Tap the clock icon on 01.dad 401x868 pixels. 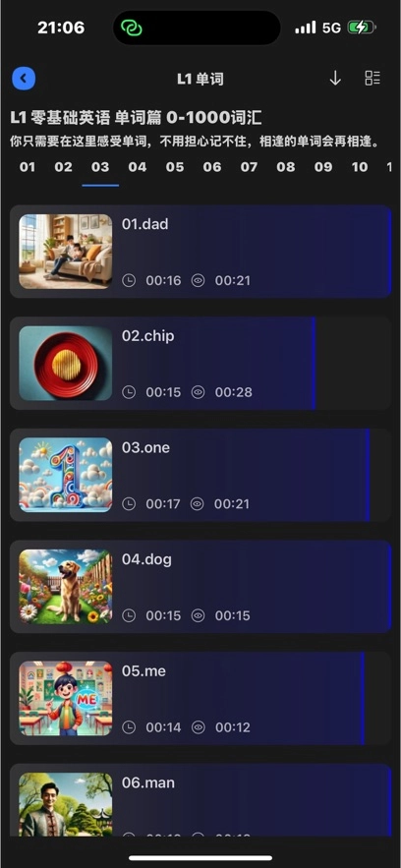129,281
